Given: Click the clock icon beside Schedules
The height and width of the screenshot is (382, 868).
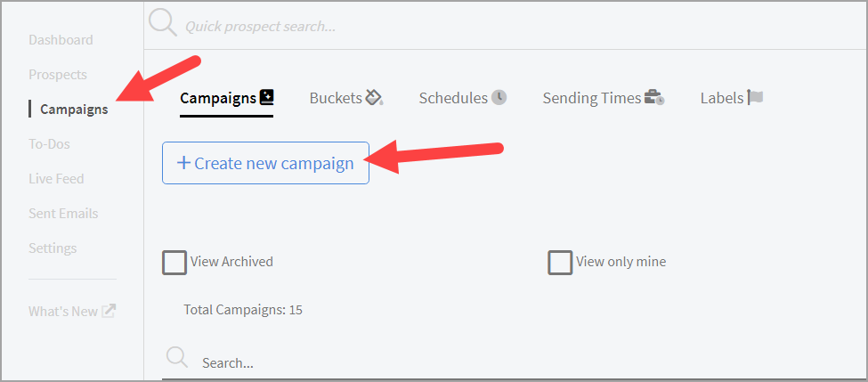Looking at the screenshot, I should [x=499, y=97].
